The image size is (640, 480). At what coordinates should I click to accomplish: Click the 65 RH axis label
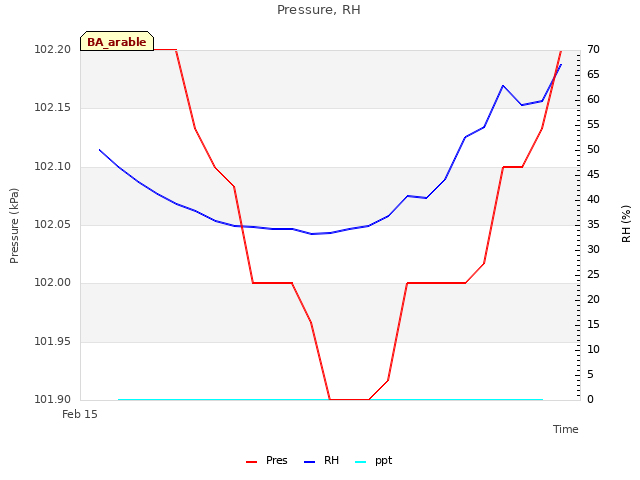point(593,74)
